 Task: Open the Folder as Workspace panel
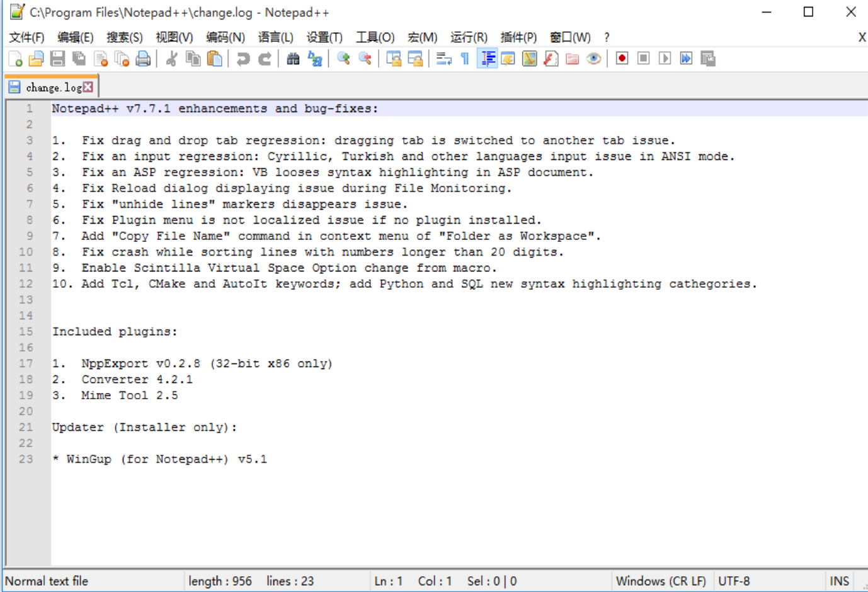(x=573, y=59)
